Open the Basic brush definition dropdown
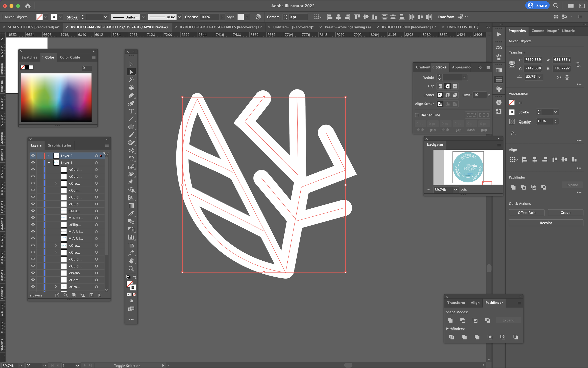 (180, 17)
